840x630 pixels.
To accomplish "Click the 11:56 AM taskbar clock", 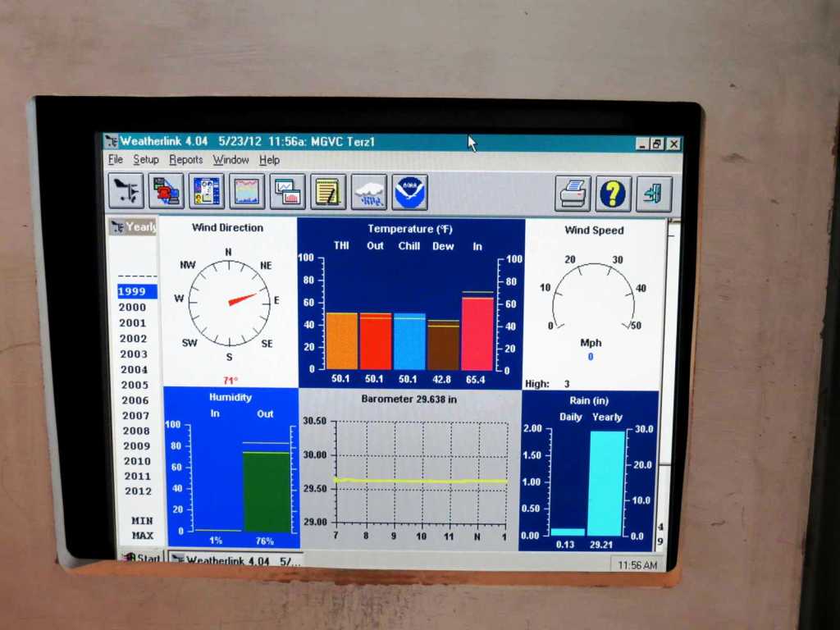I will (x=637, y=565).
